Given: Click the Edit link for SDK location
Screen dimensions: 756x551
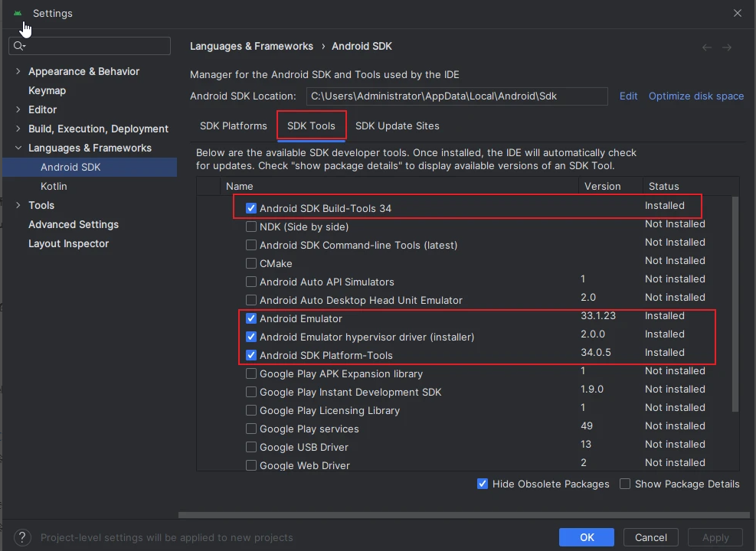Looking at the screenshot, I should pyautogui.click(x=628, y=96).
